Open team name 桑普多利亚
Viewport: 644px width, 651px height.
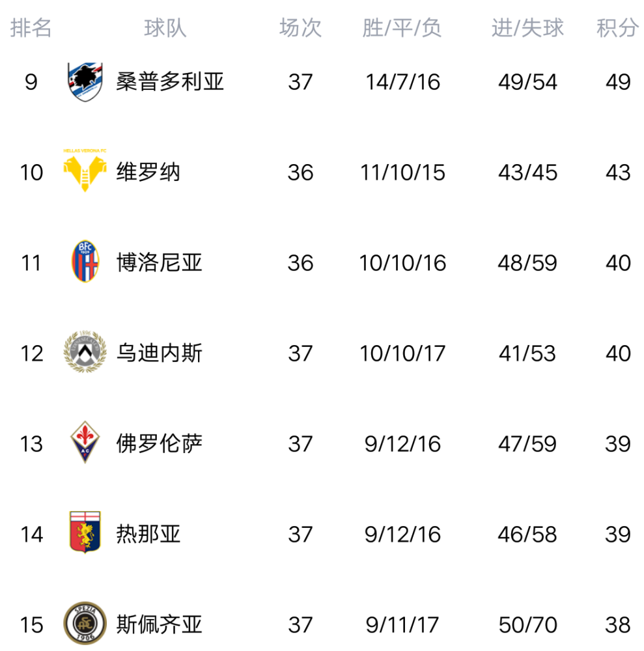click(x=170, y=82)
